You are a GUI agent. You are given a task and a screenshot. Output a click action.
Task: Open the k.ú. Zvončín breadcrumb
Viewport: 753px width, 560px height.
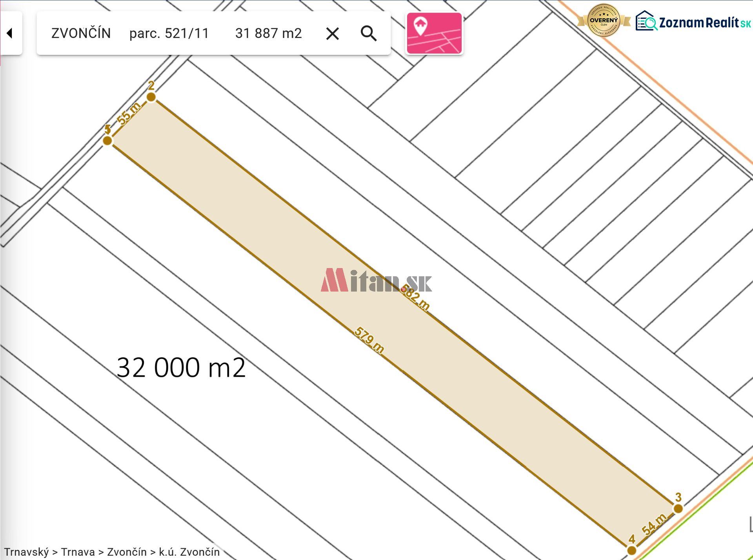[189, 552]
